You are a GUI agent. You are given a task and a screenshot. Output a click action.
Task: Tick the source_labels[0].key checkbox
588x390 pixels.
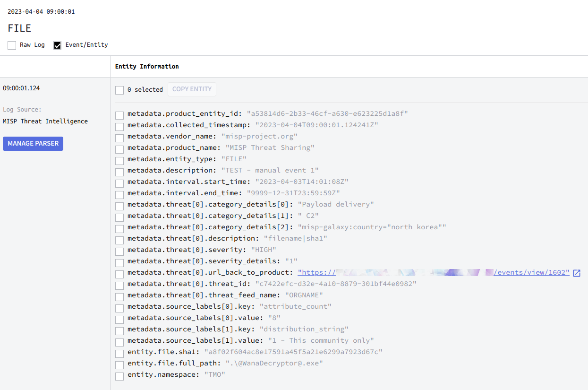(x=119, y=308)
